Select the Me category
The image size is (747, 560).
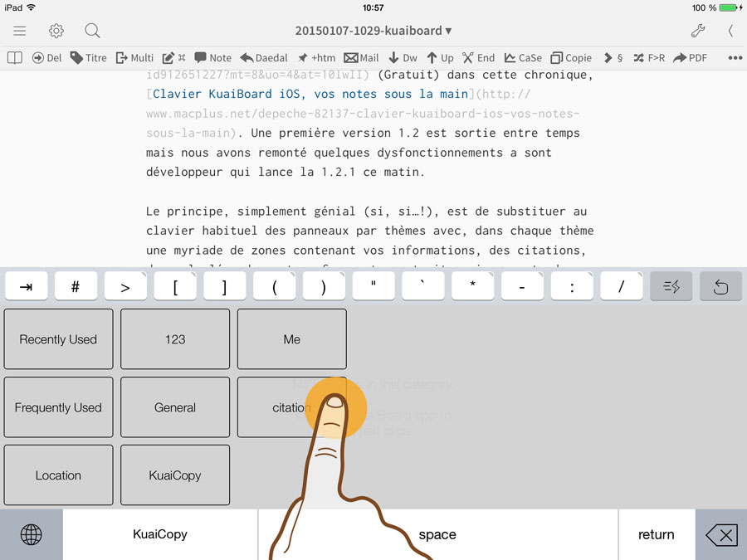(292, 339)
